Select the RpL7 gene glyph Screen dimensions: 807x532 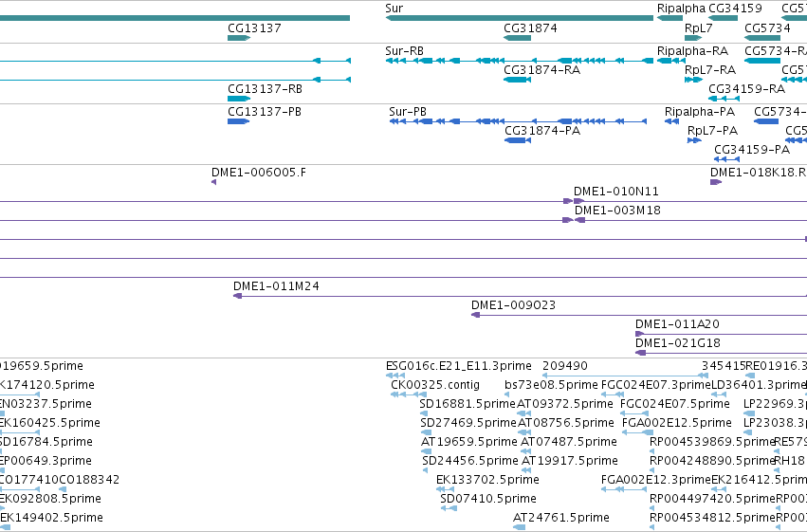[693, 38]
